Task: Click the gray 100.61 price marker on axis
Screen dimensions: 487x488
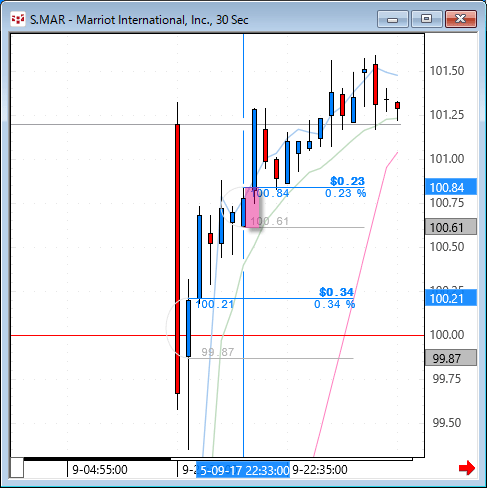Action: pos(451,227)
